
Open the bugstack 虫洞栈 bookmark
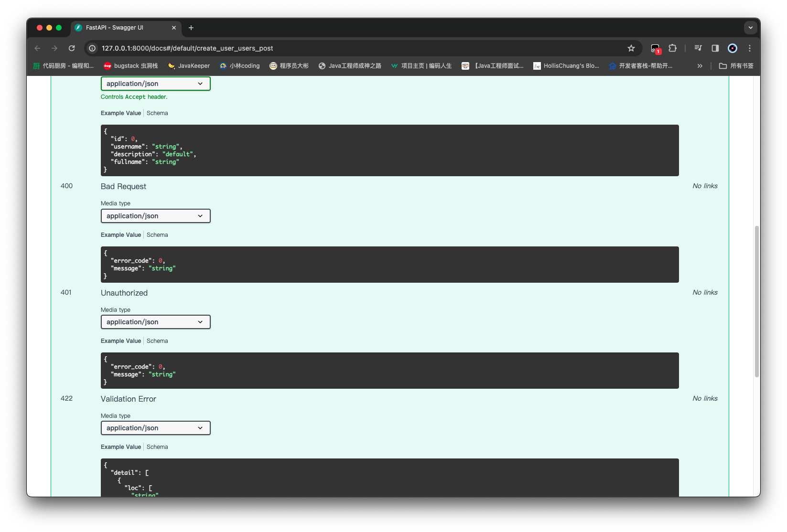click(x=131, y=66)
